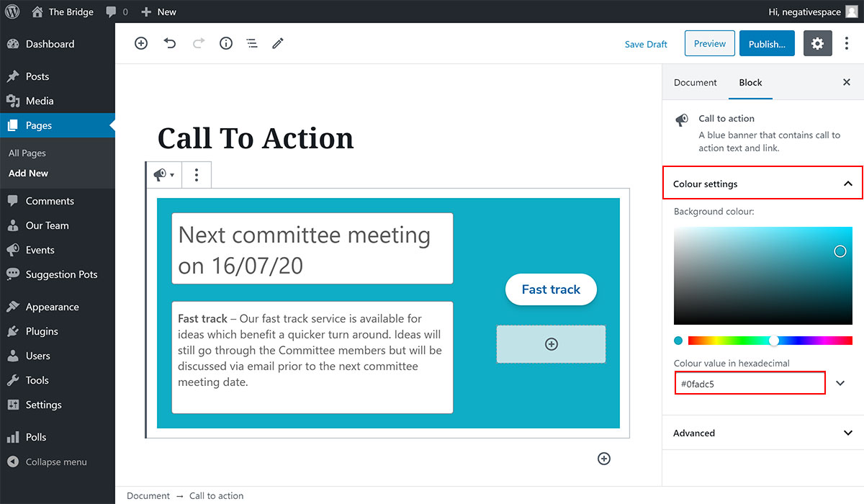
Task: Click the Save Draft link
Action: [646, 44]
